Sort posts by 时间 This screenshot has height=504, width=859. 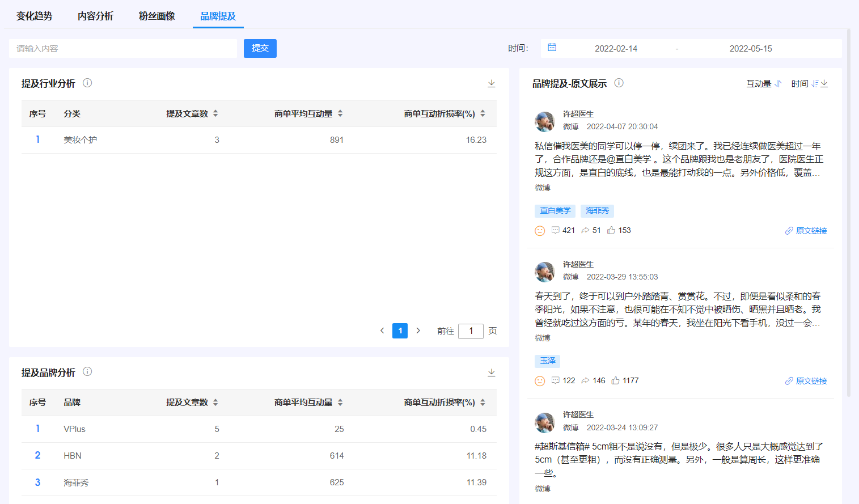coord(805,83)
